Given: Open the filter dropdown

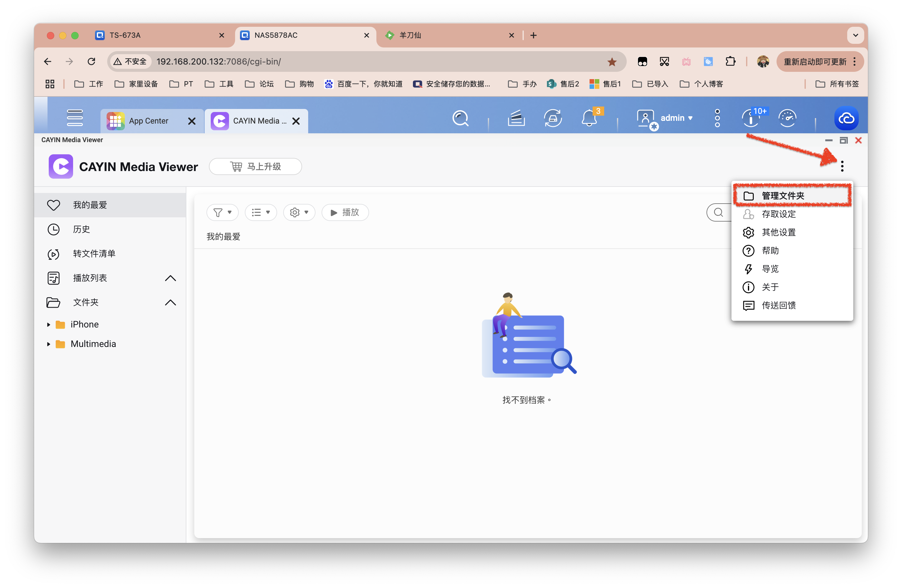Looking at the screenshot, I should pos(222,212).
